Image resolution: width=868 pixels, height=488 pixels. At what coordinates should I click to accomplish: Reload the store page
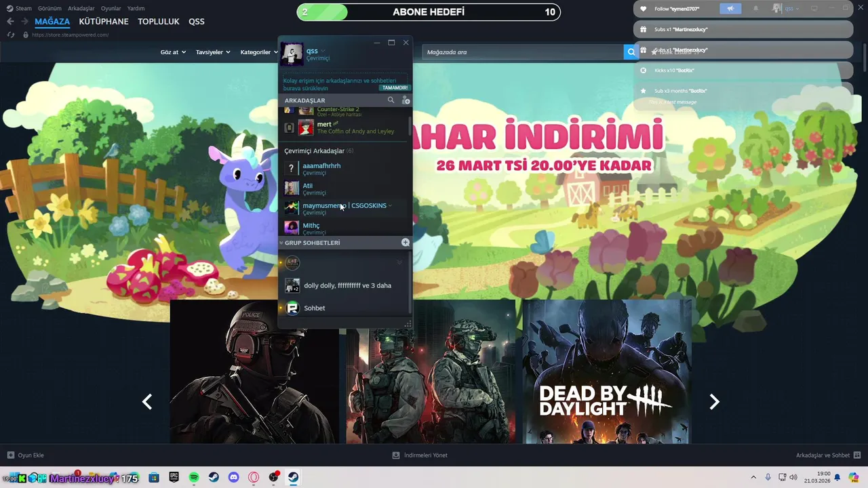[11, 35]
